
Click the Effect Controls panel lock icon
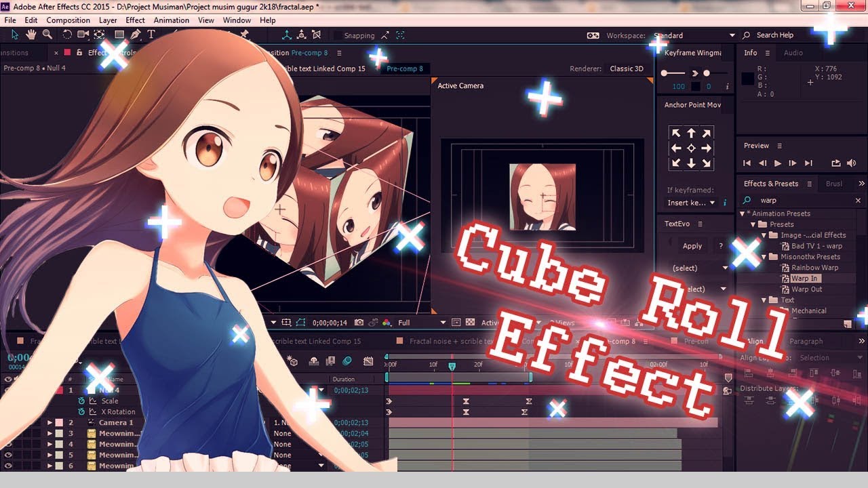tap(79, 52)
